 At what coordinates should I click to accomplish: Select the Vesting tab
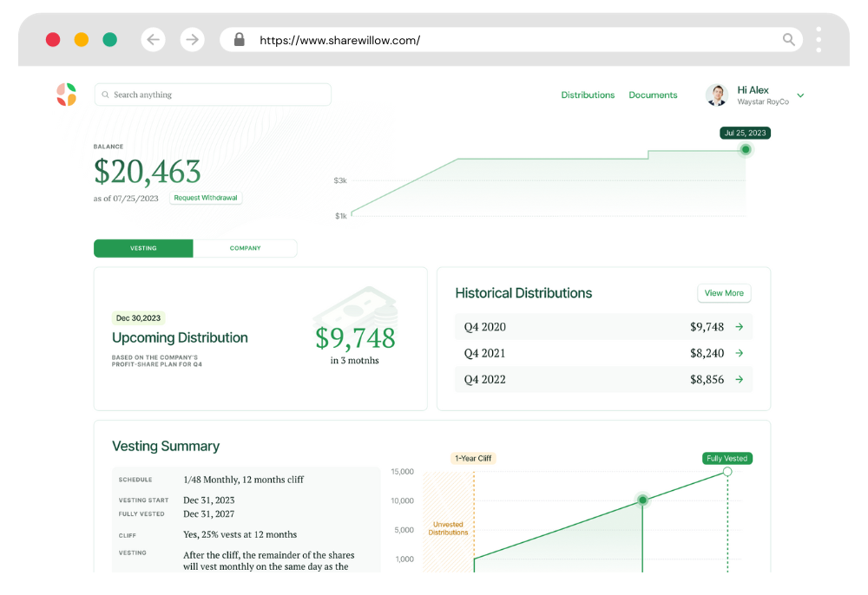(142, 248)
